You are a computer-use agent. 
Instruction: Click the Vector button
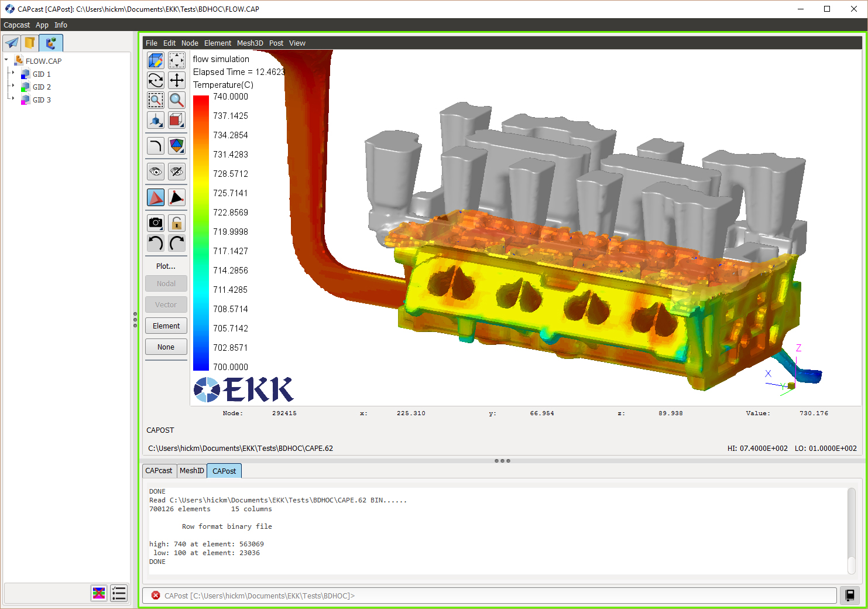pos(166,304)
